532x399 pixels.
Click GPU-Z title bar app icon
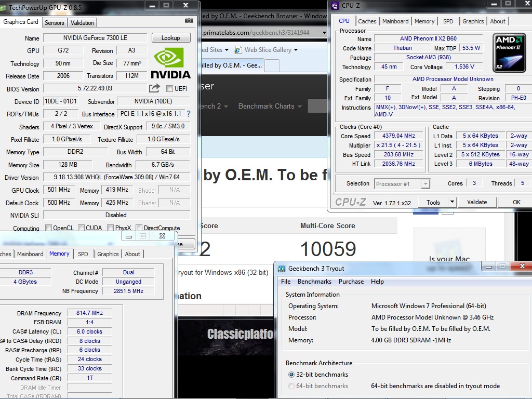pyautogui.click(x=3, y=7)
